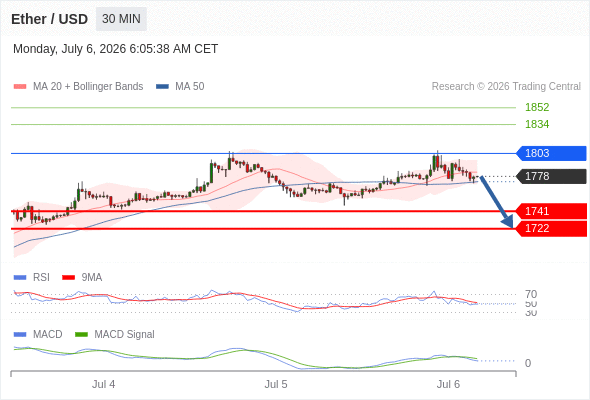The image size is (590, 400).
Task: Click the red 1722 support price tag
Action: [x=551, y=228]
